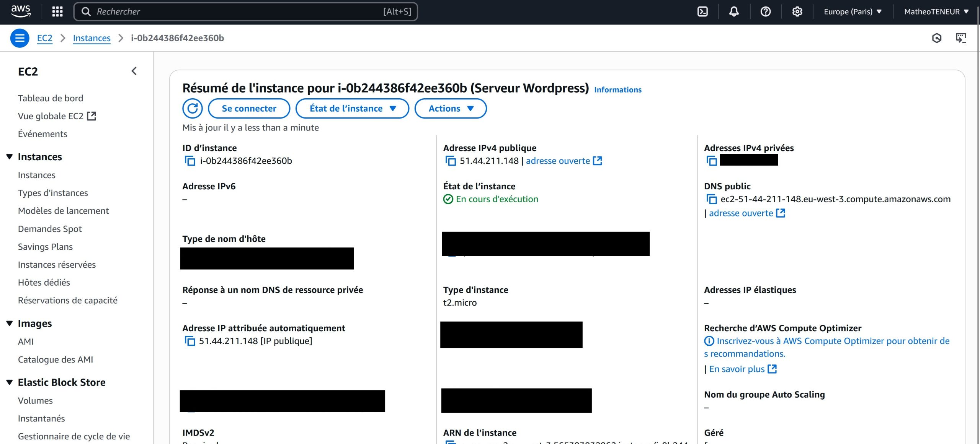This screenshot has width=980, height=444.
Task: Copy the auto-assigned IP address
Action: (190, 341)
